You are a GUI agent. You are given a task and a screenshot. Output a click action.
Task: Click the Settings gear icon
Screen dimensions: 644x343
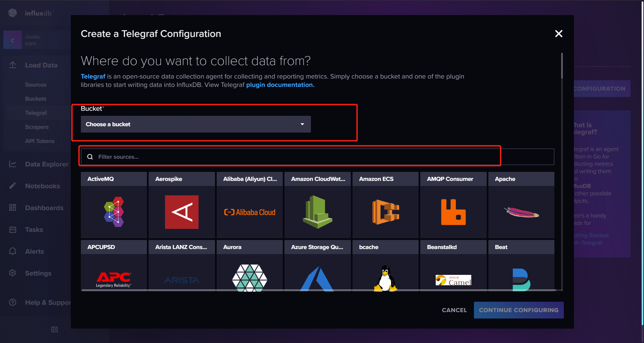(x=13, y=273)
